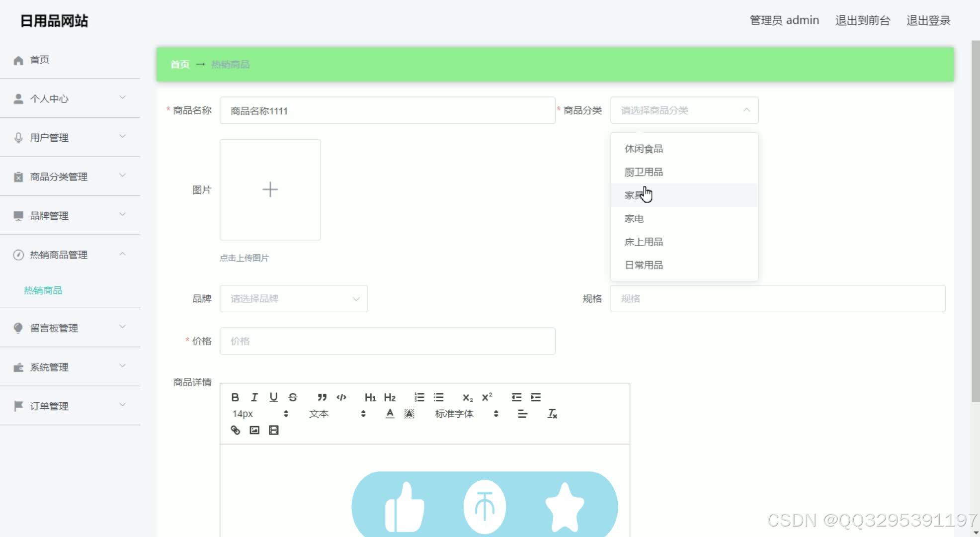
Task: Click the plus to upload a picture
Action: pyautogui.click(x=270, y=189)
